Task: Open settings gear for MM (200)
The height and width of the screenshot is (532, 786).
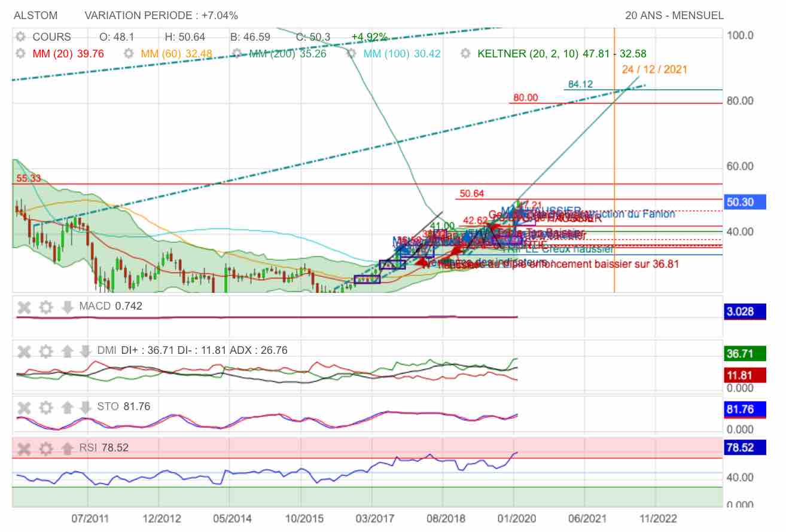Action: click(x=237, y=54)
